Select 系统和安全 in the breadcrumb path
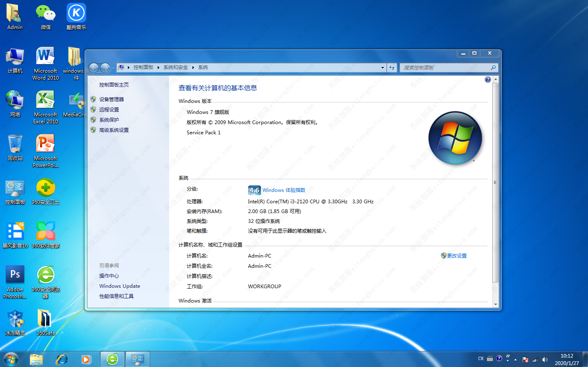Viewport: 588px width, 367px height. (175, 67)
